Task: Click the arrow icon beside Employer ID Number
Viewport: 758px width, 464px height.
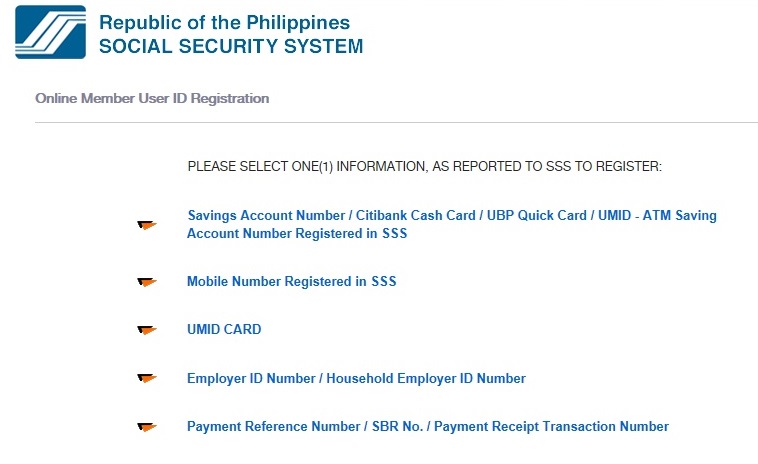Action: click(x=147, y=378)
